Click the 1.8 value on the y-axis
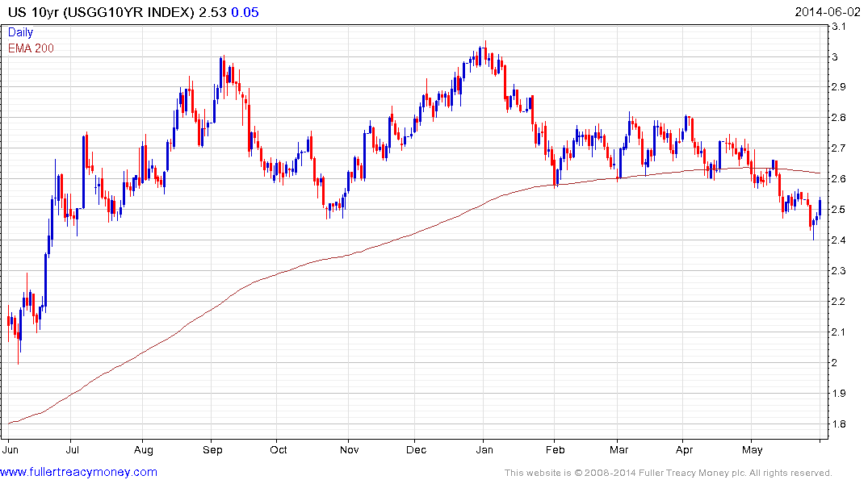Viewport: 868px width, 484px height. 839,424
